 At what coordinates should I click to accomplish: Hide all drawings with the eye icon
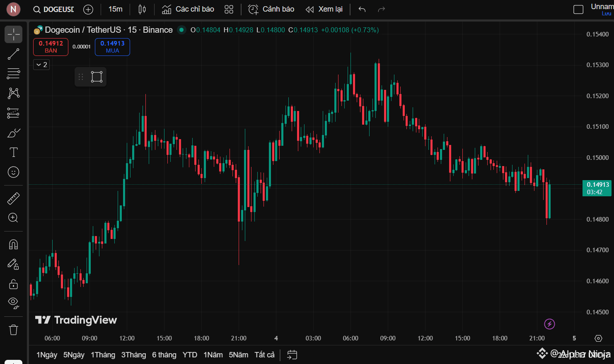point(13,304)
